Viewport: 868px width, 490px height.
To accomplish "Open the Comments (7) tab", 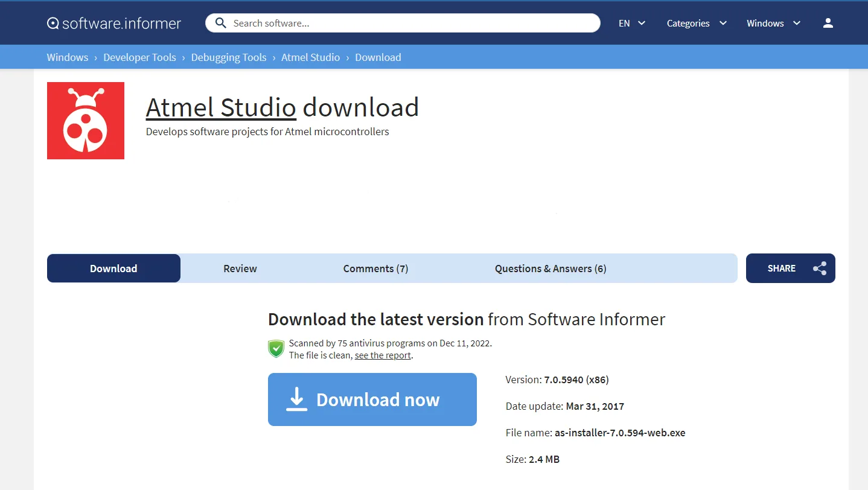I will click(375, 269).
